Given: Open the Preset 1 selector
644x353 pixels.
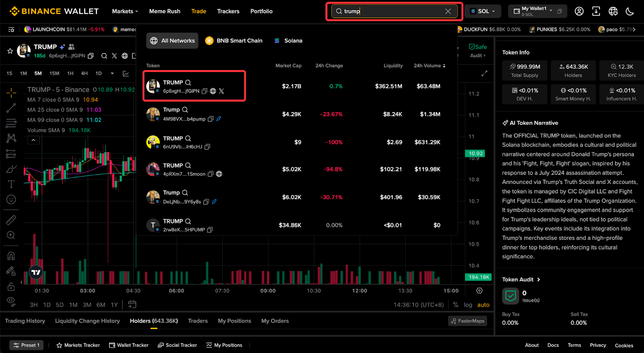Looking at the screenshot, I should click(27, 345).
